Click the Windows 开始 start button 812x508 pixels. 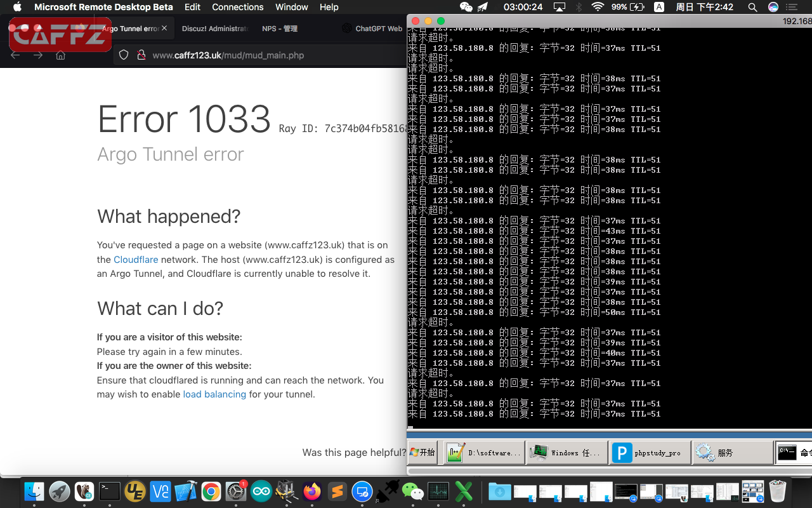422,453
